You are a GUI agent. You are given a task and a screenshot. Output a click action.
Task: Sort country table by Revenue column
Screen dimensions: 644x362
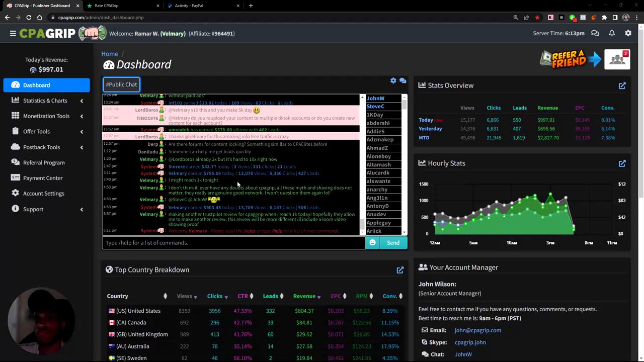pyautogui.click(x=307, y=296)
